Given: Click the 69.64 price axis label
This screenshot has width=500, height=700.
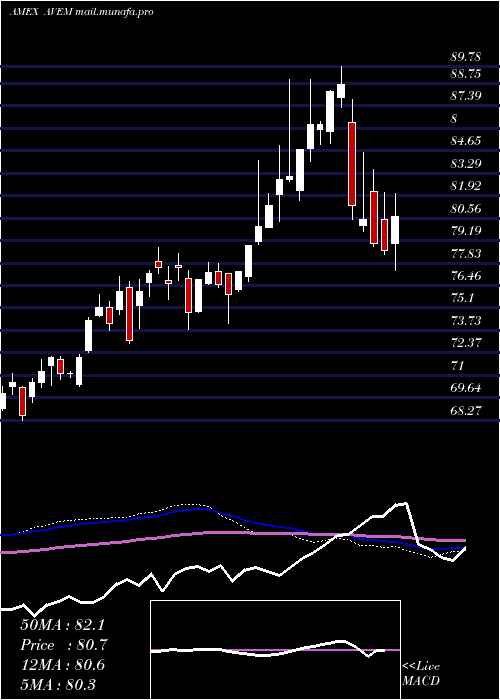Looking at the screenshot, I should tap(466, 388).
